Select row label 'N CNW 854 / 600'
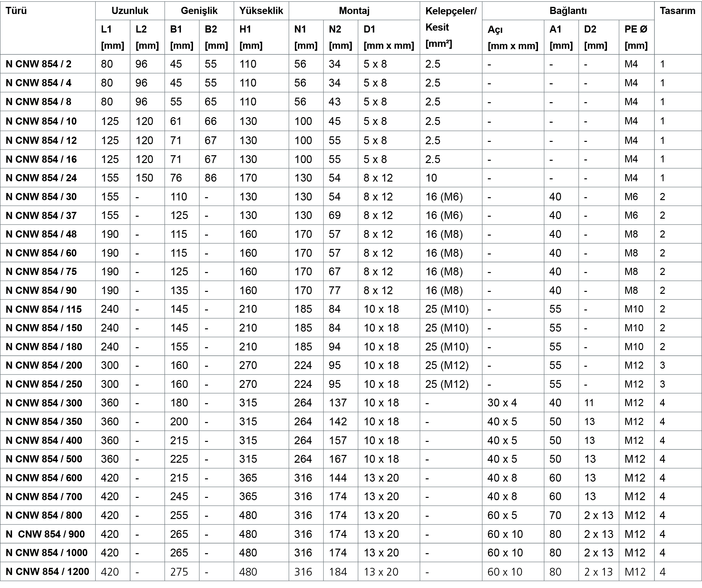Image resolution: width=702 pixels, height=588 pixels. (44, 478)
